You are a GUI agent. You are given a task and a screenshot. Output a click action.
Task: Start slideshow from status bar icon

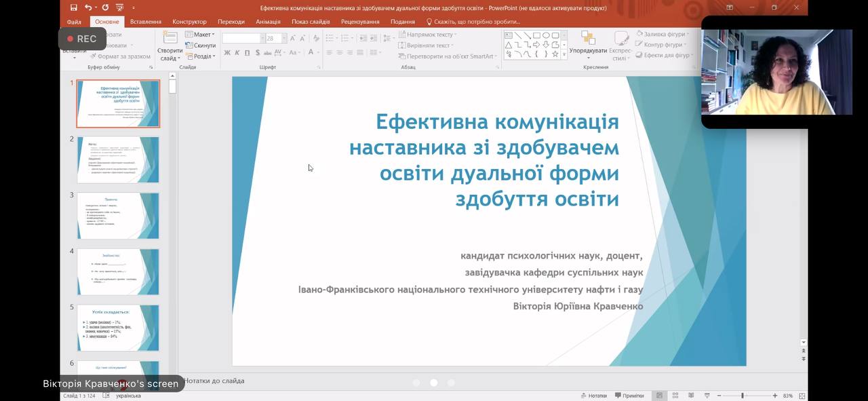[707, 396]
